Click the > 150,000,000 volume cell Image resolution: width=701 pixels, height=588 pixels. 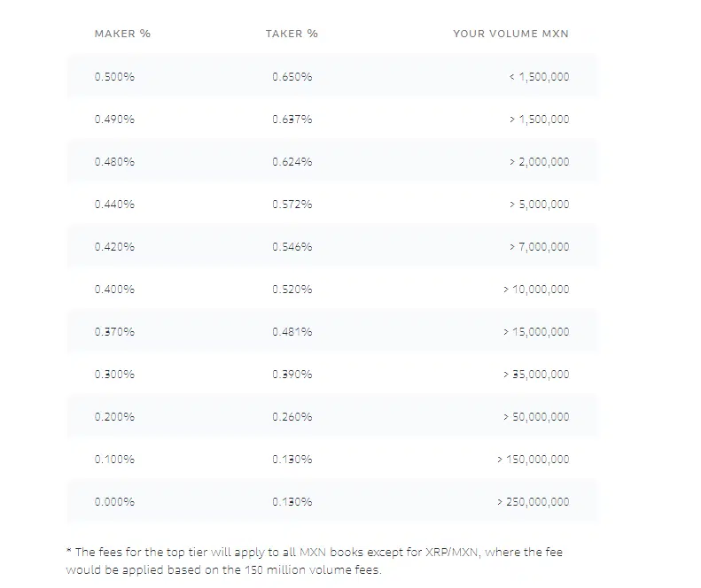[x=533, y=460]
